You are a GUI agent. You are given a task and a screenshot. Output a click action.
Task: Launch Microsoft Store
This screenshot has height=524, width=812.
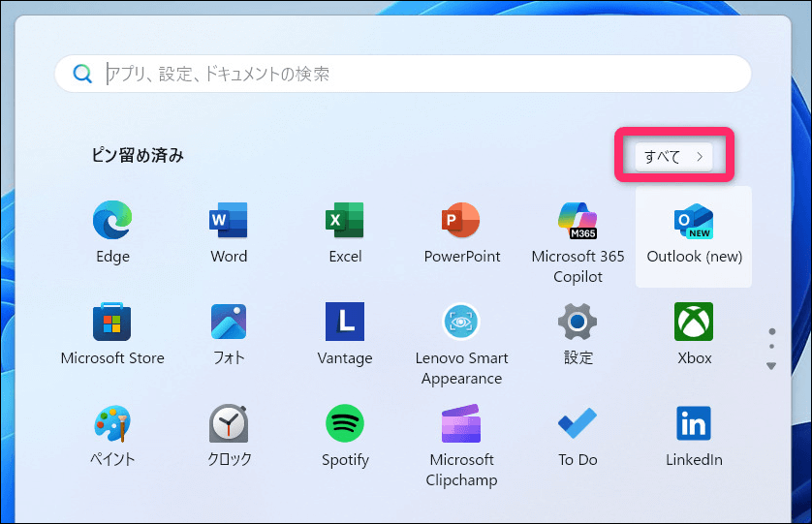[x=112, y=323]
